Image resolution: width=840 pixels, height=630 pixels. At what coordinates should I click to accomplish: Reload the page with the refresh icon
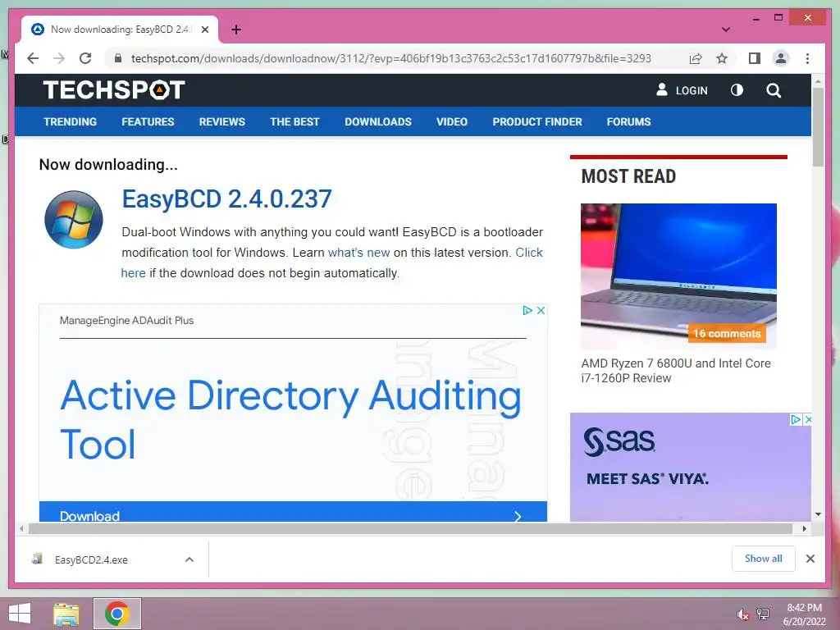click(85, 58)
